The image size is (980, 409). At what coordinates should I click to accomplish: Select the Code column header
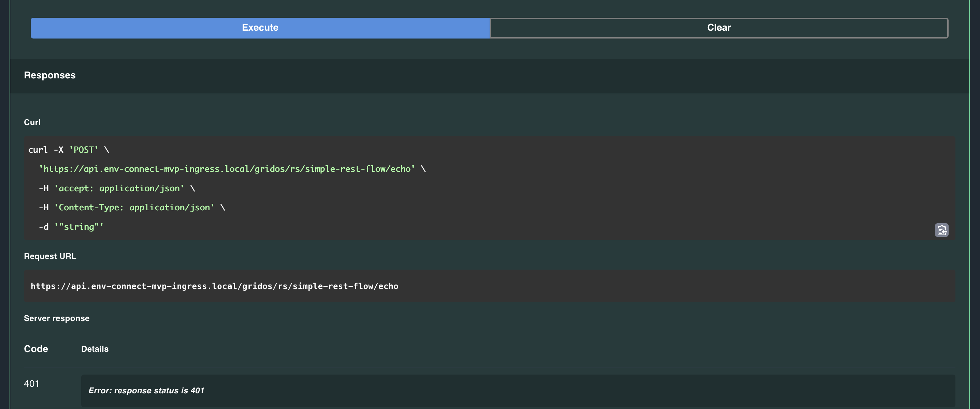36,349
